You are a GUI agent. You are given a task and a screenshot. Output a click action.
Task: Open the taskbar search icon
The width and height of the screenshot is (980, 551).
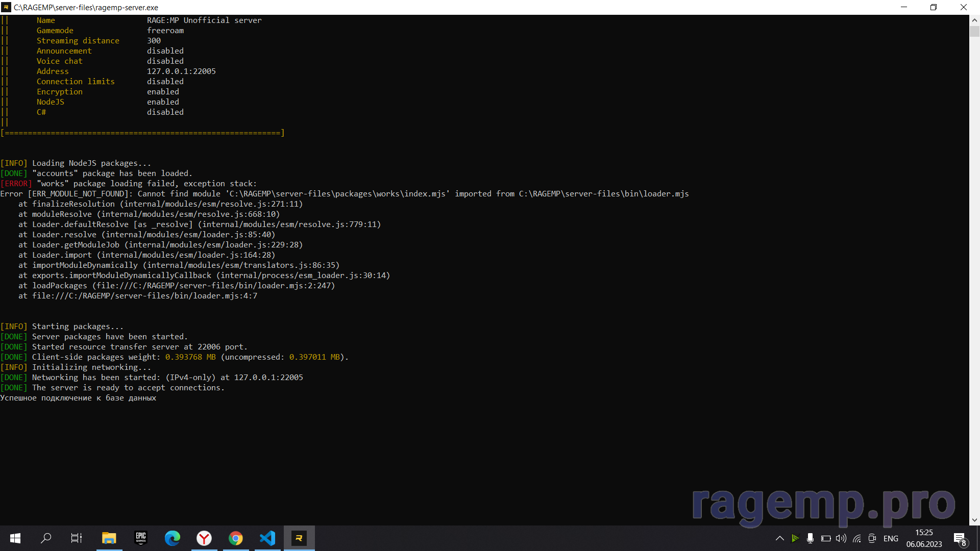pos(46,538)
